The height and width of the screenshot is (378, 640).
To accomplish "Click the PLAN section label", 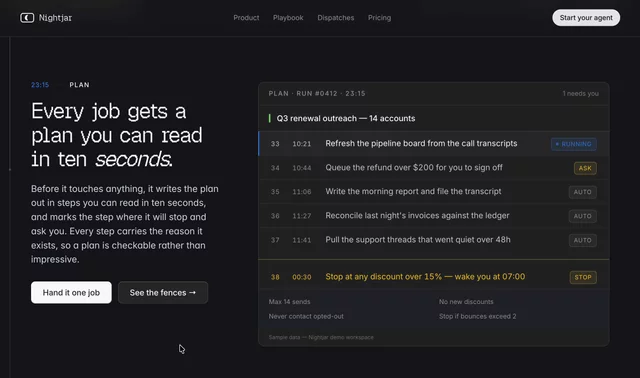I will (x=79, y=85).
